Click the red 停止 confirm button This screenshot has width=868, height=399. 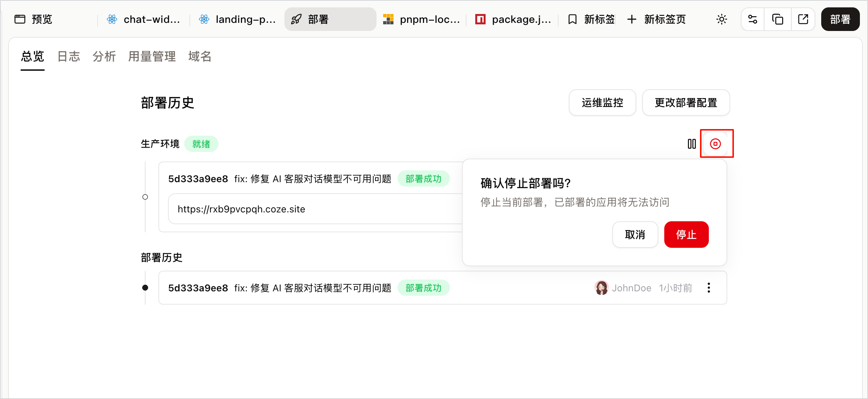tap(686, 235)
